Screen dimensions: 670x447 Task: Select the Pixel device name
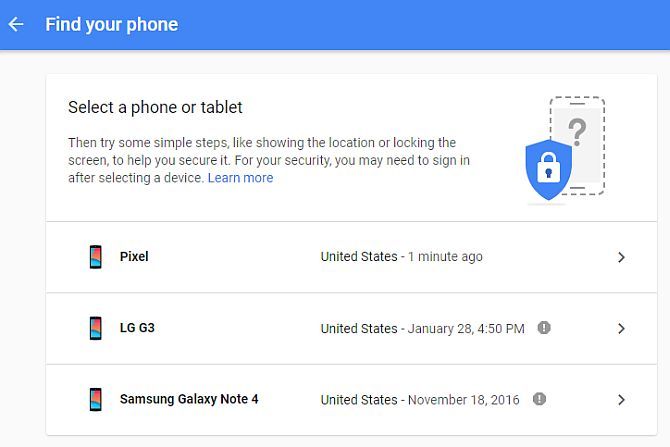tap(134, 257)
